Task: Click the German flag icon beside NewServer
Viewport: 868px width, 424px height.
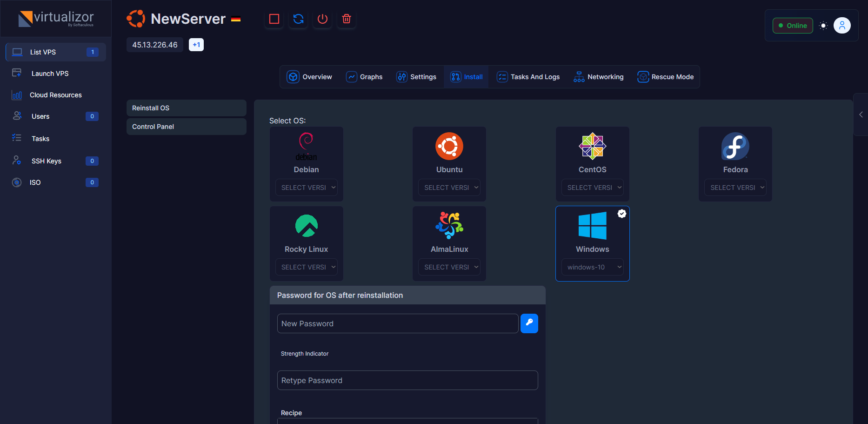Action: (x=236, y=19)
